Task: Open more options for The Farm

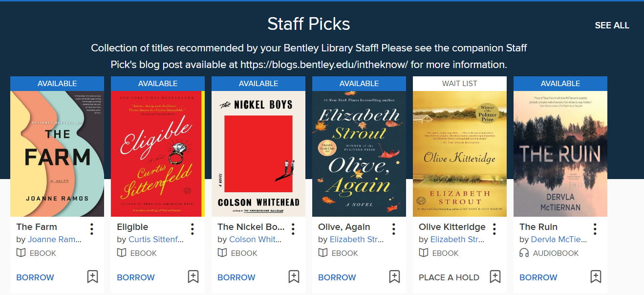Action: click(92, 228)
